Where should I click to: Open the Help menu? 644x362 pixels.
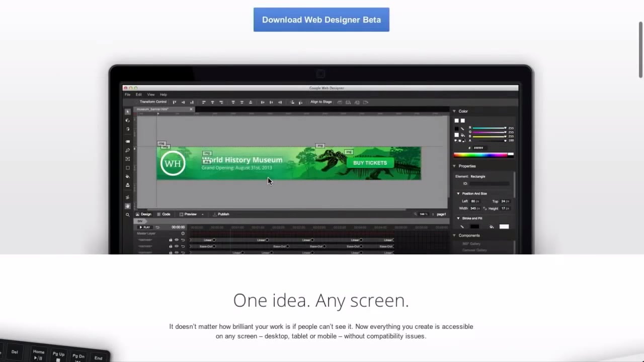pyautogui.click(x=164, y=95)
